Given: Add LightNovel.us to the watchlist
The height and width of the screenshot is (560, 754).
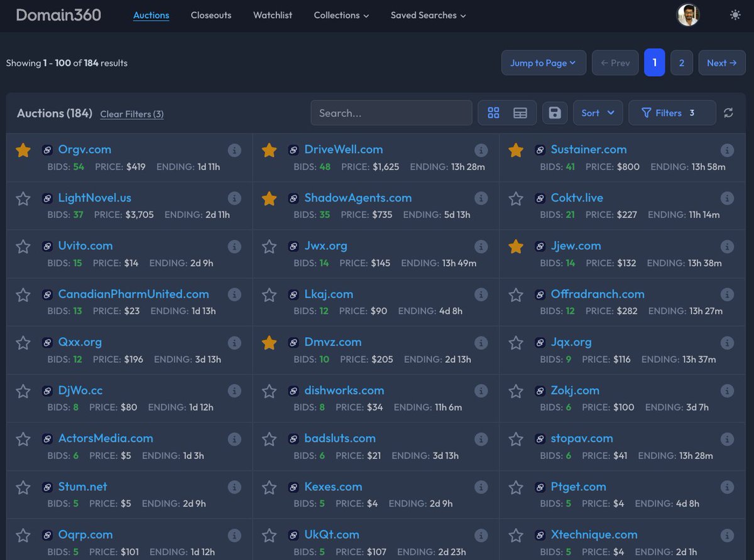Looking at the screenshot, I should click(23, 198).
